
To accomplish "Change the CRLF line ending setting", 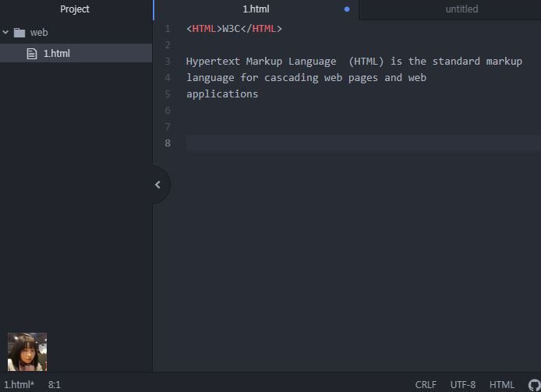I will tap(426, 385).
